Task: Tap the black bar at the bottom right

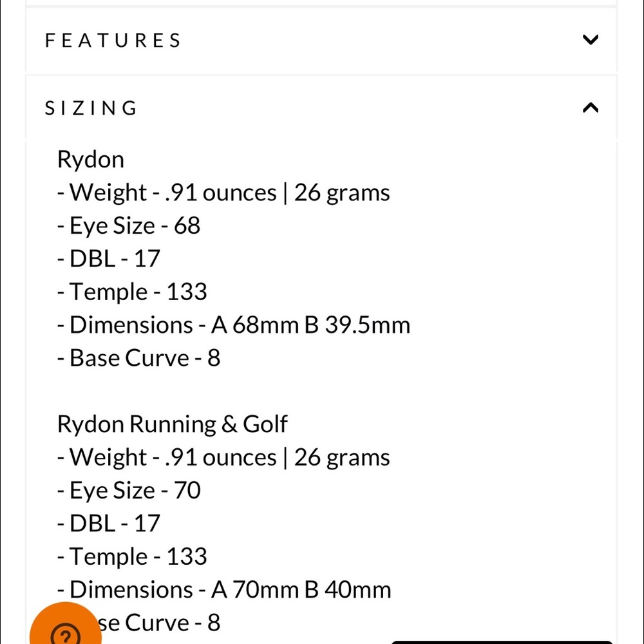Action: (502, 642)
